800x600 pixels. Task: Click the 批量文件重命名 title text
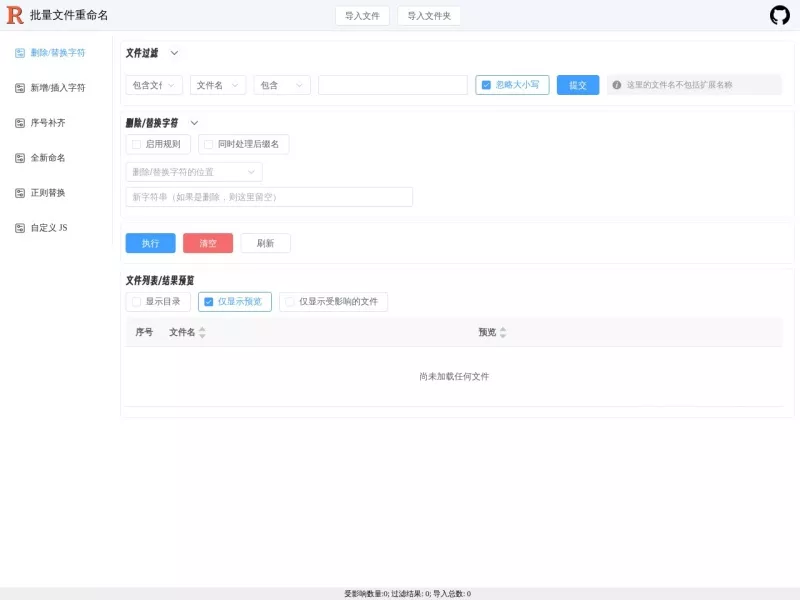[x=69, y=15]
